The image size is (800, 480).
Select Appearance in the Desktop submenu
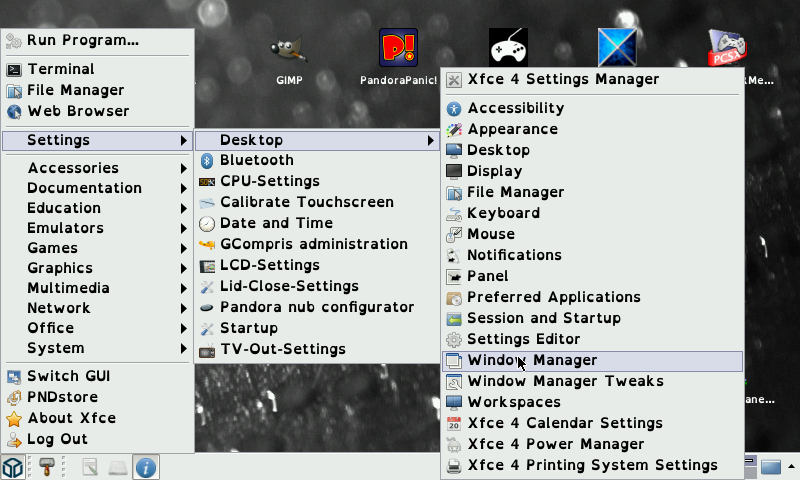point(512,129)
